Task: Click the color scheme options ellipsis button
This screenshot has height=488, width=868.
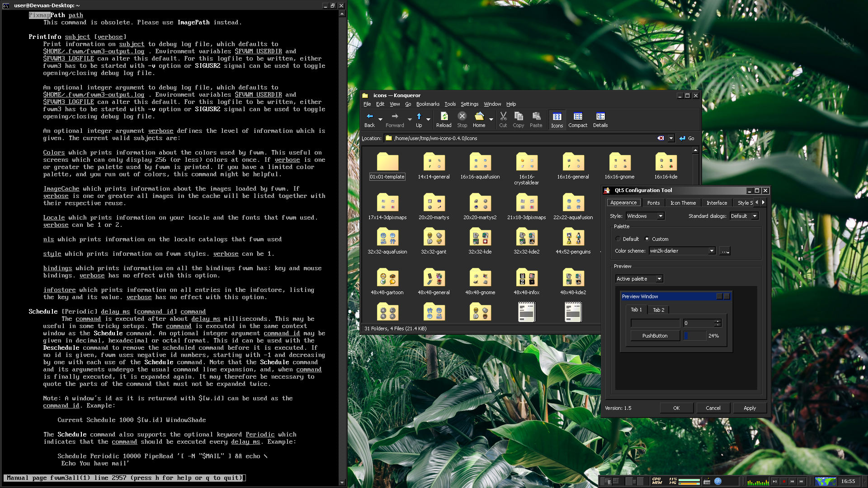Action: (725, 251)
